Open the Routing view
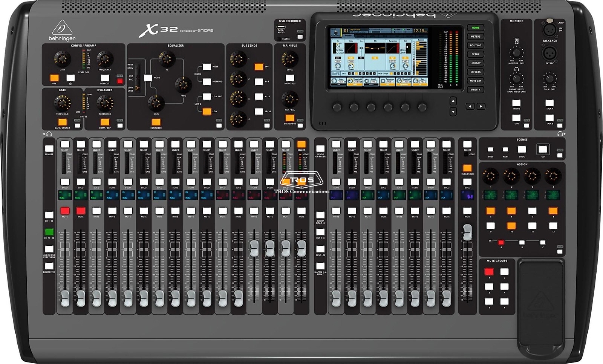 tap(476, 45)
